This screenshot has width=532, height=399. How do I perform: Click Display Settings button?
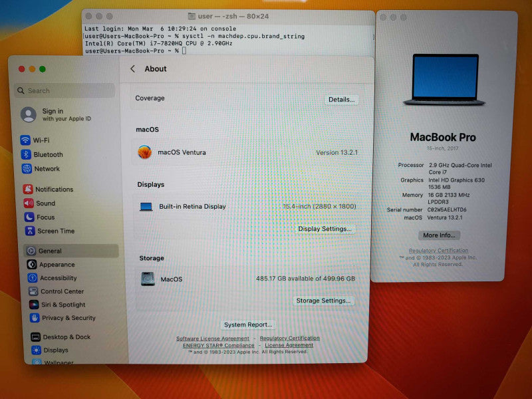click(x=325, y=229)
